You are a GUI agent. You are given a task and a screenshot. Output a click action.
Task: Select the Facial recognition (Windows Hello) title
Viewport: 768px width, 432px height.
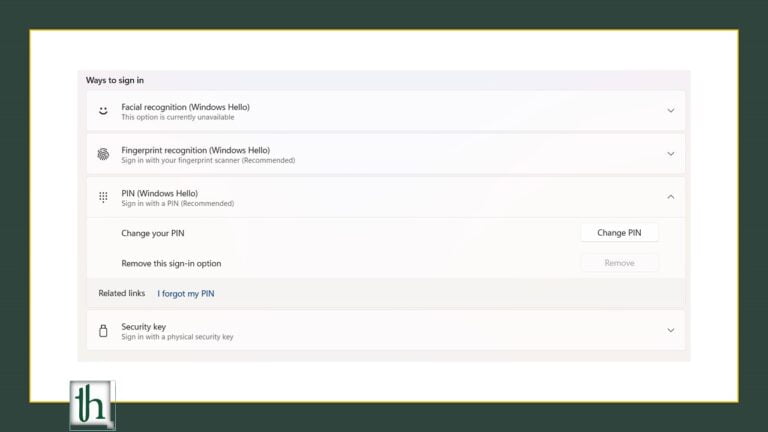[x=185, y=106]
